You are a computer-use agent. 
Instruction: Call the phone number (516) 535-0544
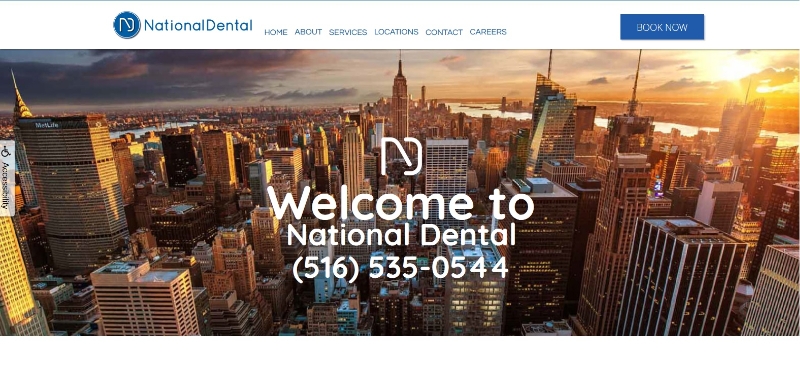[401, 268]
